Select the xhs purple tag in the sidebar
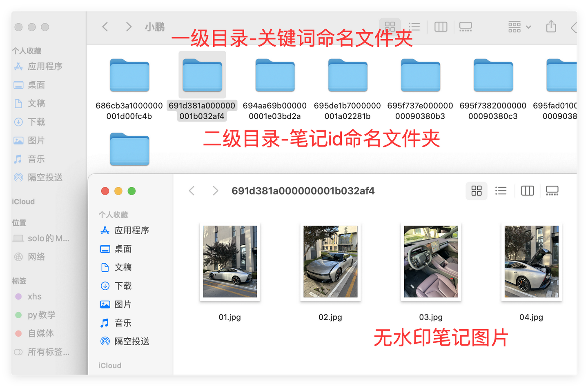588x386 pixels. [x=34, y=297]
